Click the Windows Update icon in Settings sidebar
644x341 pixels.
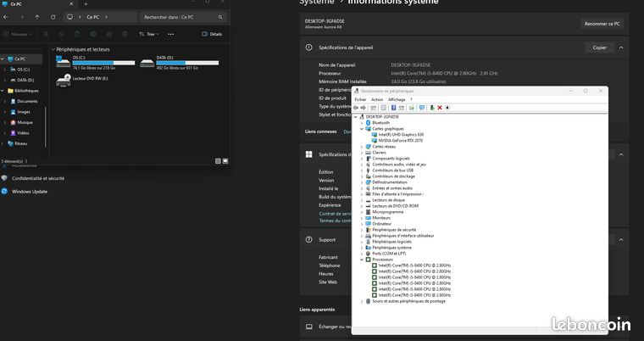pos(4,191)
